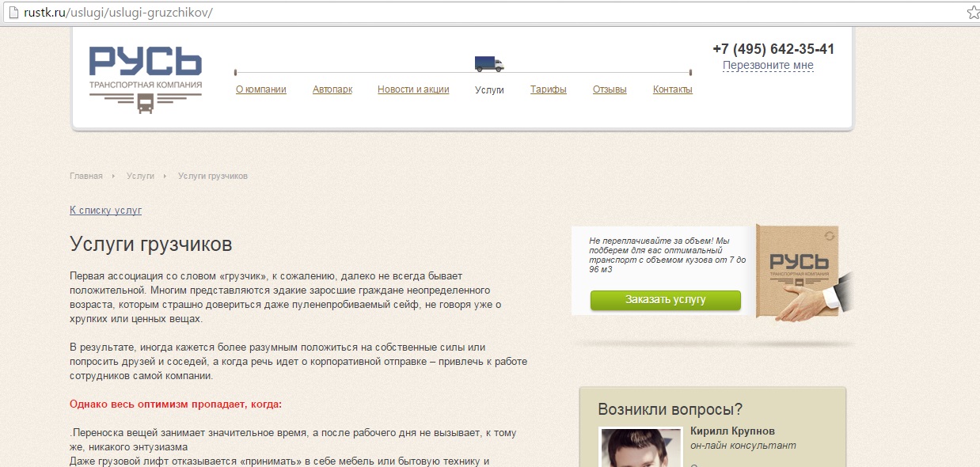
Task: Open the Отзывы menu item
Action: 610,89
